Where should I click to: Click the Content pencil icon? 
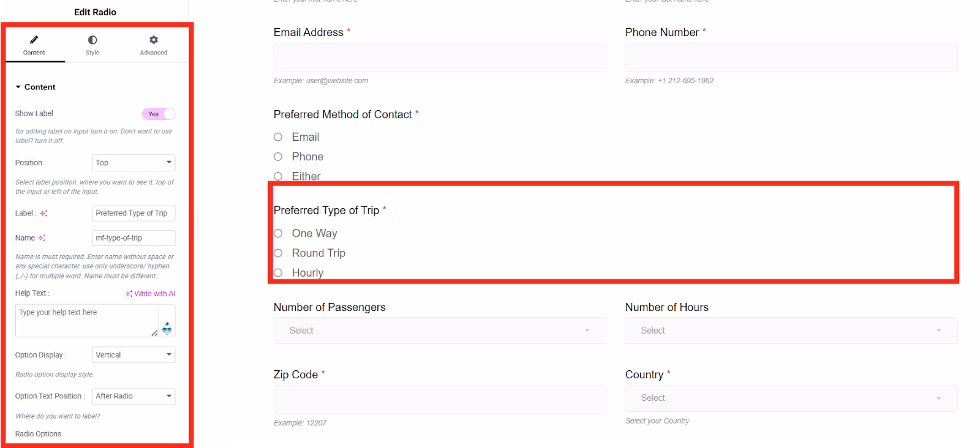point(34,40)
